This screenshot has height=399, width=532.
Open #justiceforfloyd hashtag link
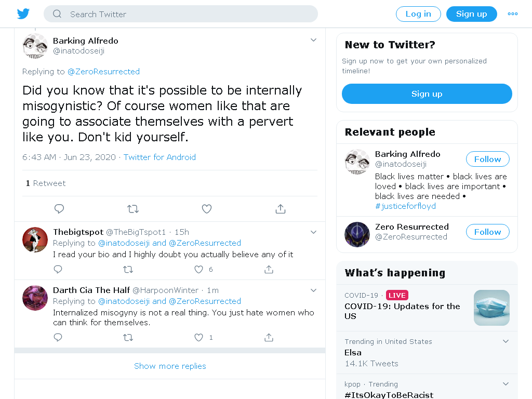coord(405,206)
